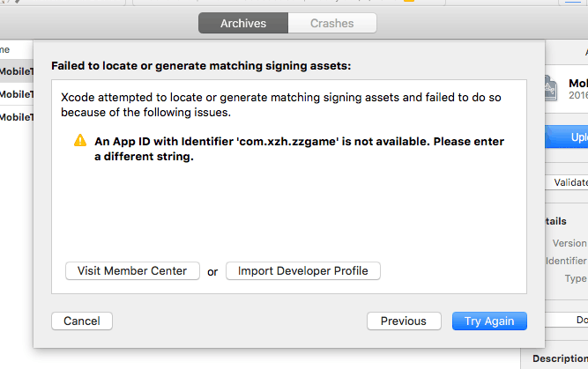The width and height of the screenshot is (588, 369).
Task: Click the 'Failed to locate' dialog heading
Action: 201,65
